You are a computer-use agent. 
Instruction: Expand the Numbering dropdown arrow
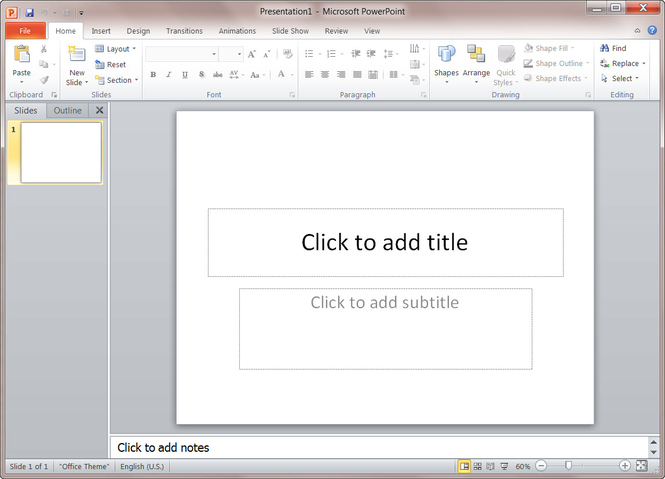(x=342, y=54)
